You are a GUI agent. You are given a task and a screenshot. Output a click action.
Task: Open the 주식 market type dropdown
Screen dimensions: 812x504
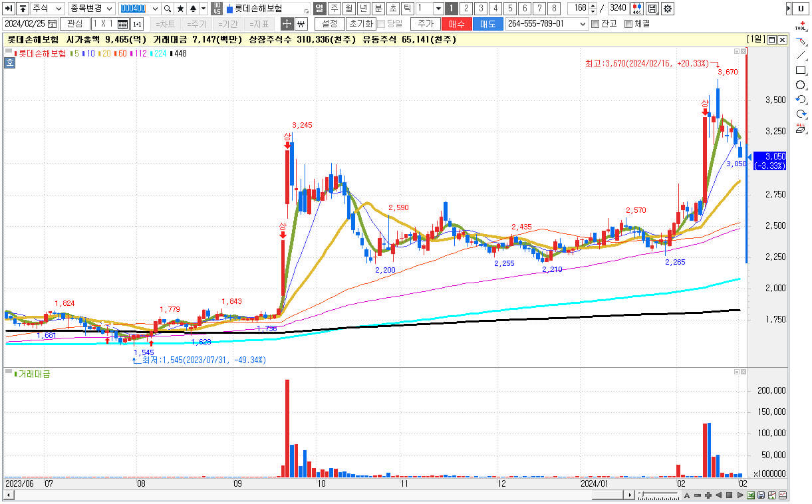[x=48, y=9]
